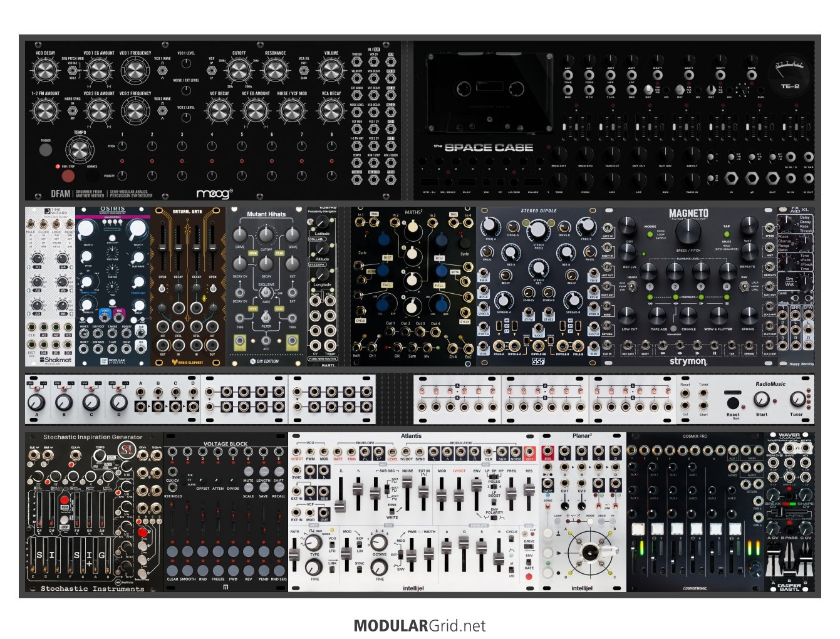840x639 pixels.
Task: Click the DFAM VCO 1 EG Amount knob
Action: coord(99,71)
